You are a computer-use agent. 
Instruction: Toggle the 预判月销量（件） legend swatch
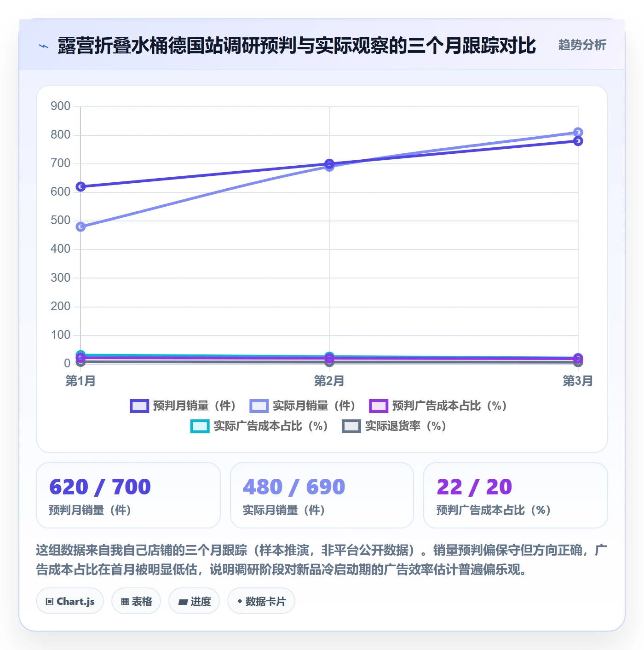tap(139, 406)
